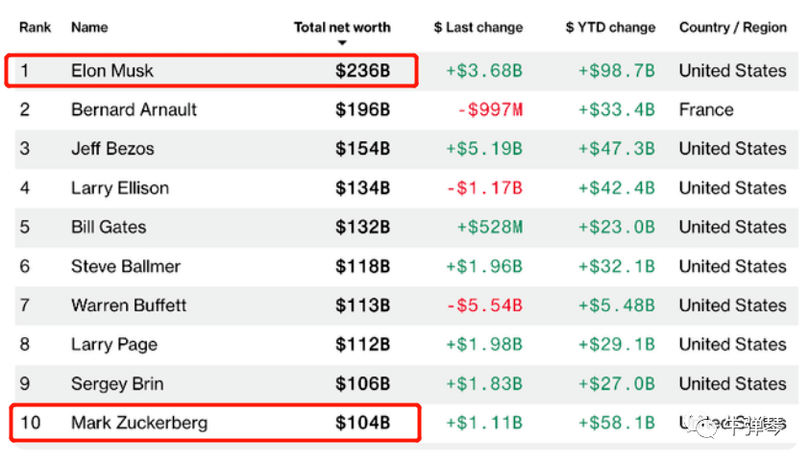This screenshot has width=810, height=462.
Task: Open Mark Zuckerberg's profile
Action: pos(139,423)
